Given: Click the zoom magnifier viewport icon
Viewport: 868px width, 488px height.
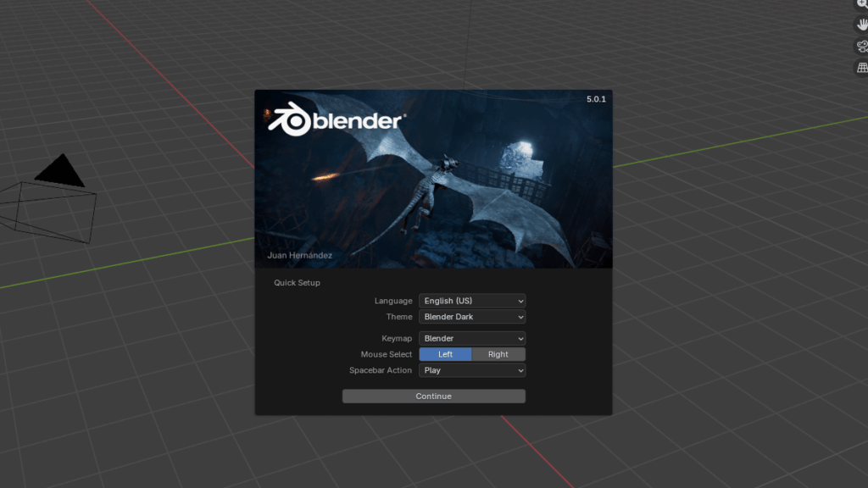Looking at the screenshot, I should [x=862, y=4].
